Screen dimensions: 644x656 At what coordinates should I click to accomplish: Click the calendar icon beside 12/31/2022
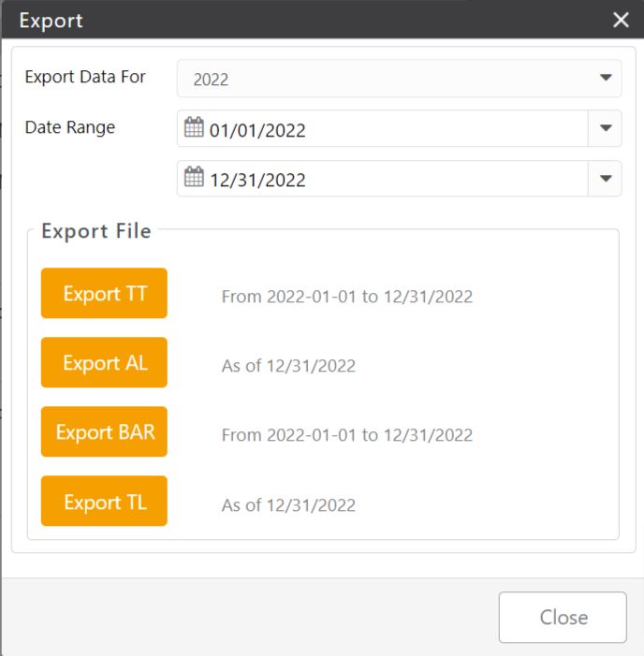194,179
